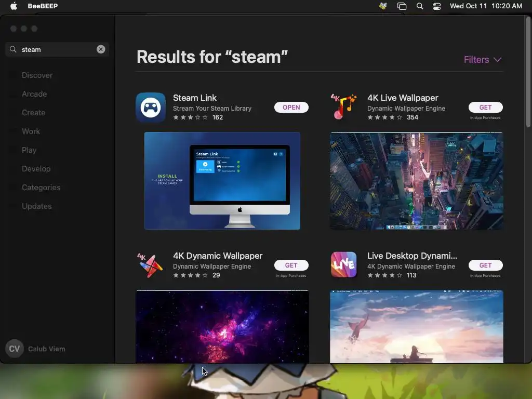
Task: Open the Live Desktop Dynami... title
Action: (x=412, y=256)
